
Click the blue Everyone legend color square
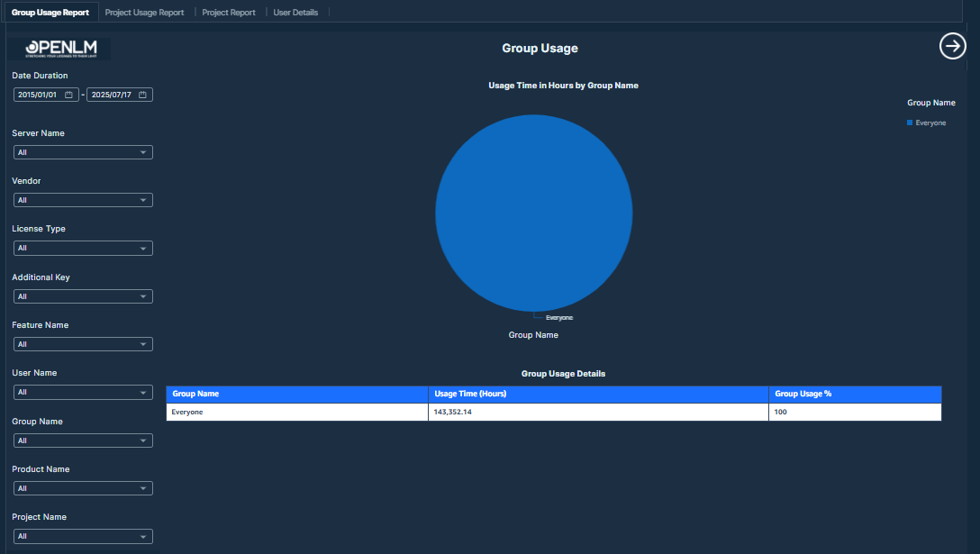click(x=910, y=123)
